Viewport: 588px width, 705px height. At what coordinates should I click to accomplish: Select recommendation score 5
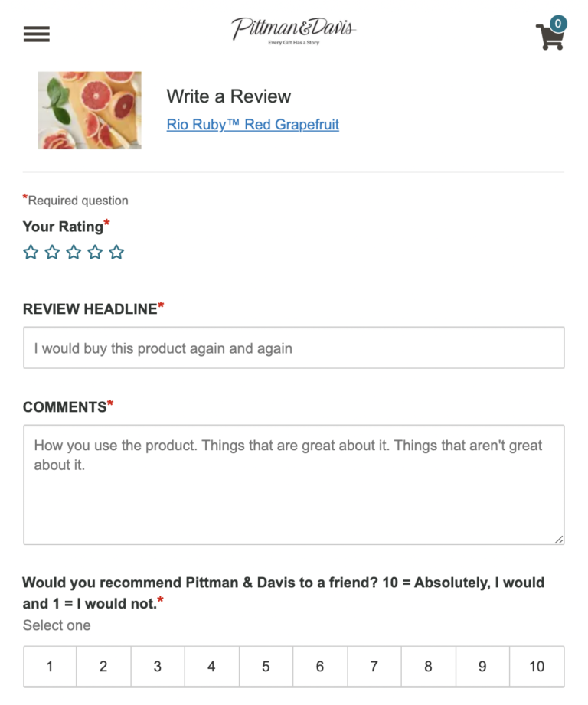[x=266, y=666]
